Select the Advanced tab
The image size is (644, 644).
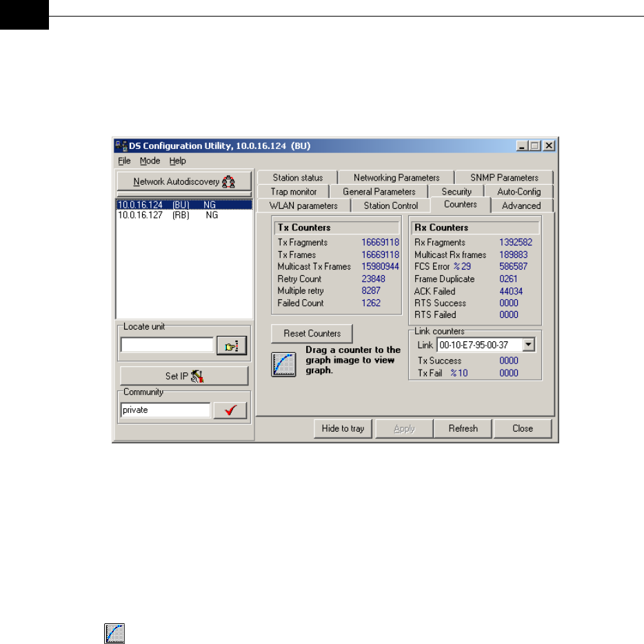point(521,205)
